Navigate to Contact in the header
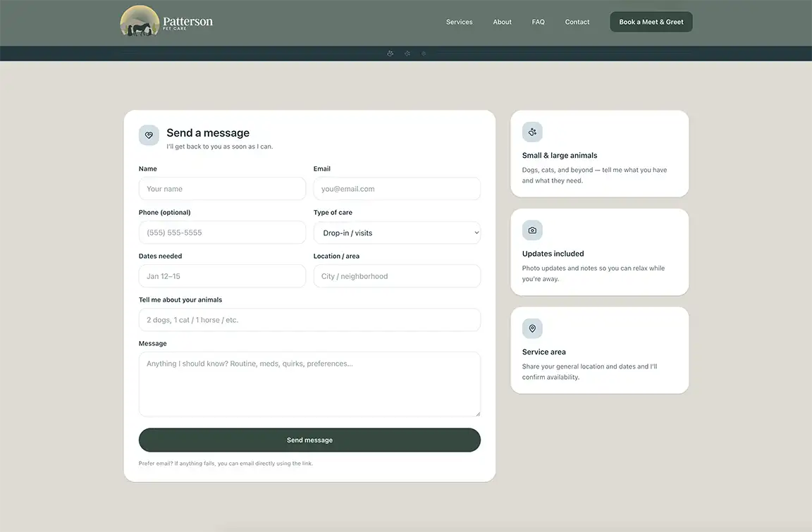812x532 pixels. click(x=577, y=22)
